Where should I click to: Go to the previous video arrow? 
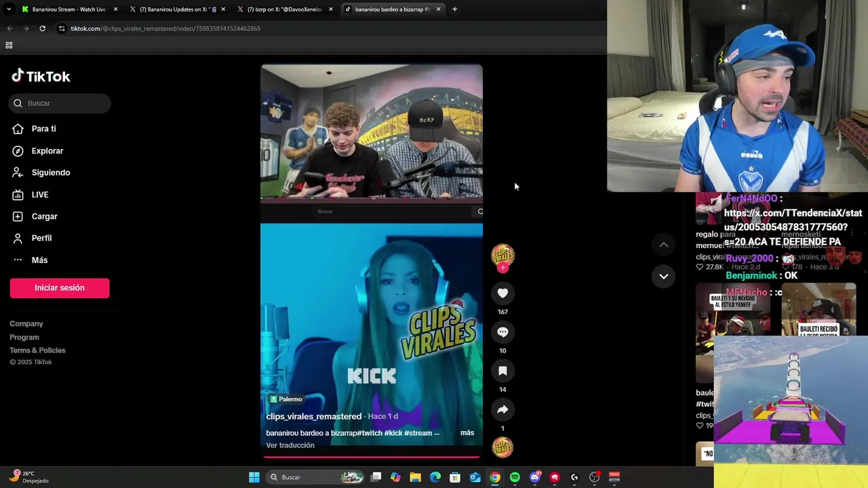pyautogui.click(x=663, y=245)
